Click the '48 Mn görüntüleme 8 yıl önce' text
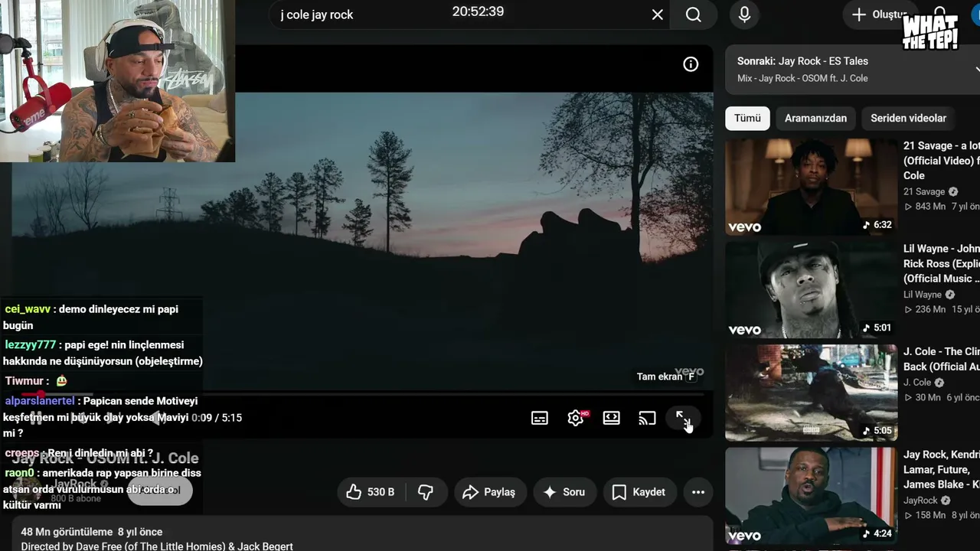Screen dimensions: 980x551 point(92,532)
